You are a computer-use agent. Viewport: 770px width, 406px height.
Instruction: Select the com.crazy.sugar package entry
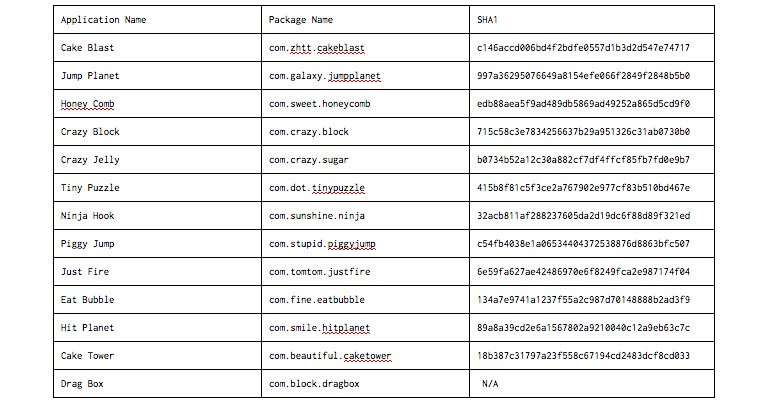(x=308, y=160)
